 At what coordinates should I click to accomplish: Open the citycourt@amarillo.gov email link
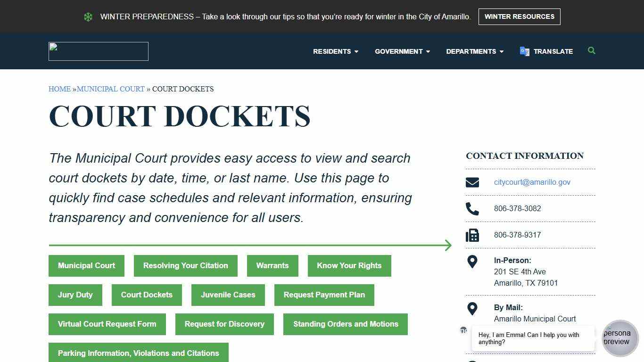pos(532,182)
